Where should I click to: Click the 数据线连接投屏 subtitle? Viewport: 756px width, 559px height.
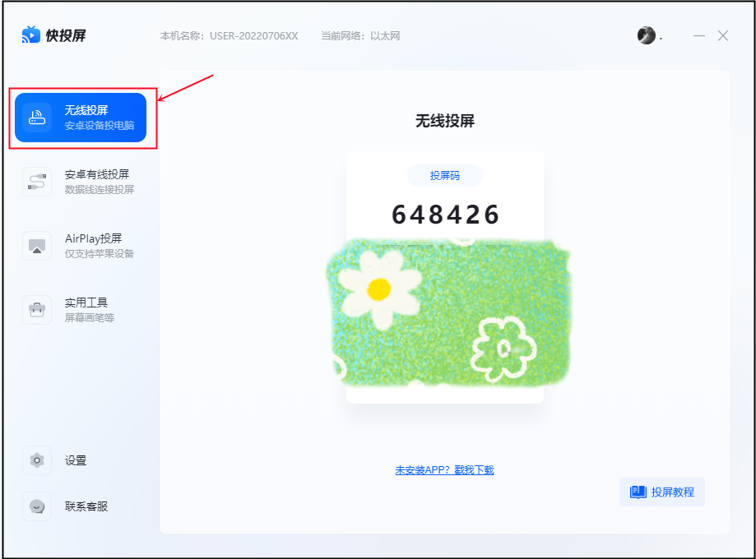click(100, 189)
